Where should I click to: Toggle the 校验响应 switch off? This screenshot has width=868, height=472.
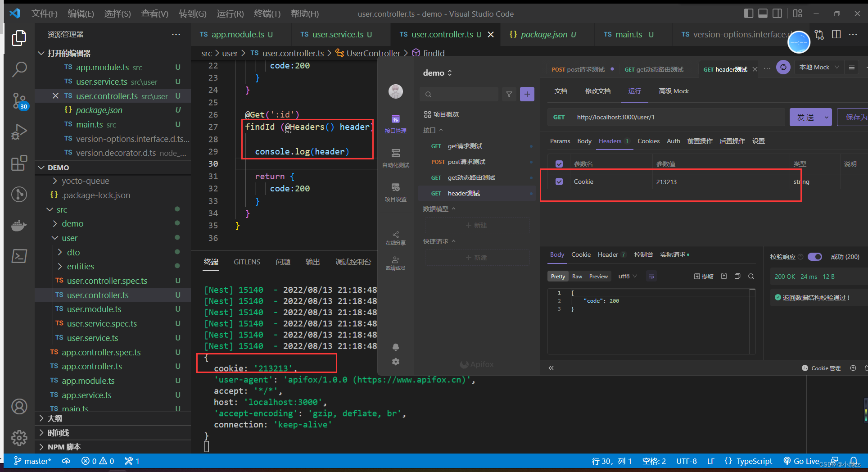point(815,257)
